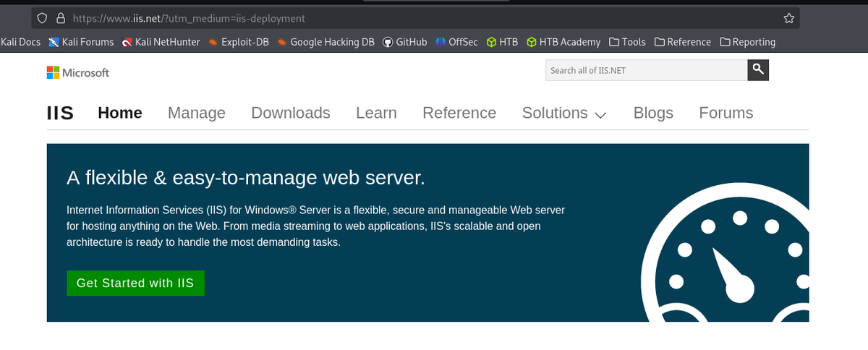
Task: Open the Exploit-DB bookmark
Action: pyautogui.click(x=238, y=42)
